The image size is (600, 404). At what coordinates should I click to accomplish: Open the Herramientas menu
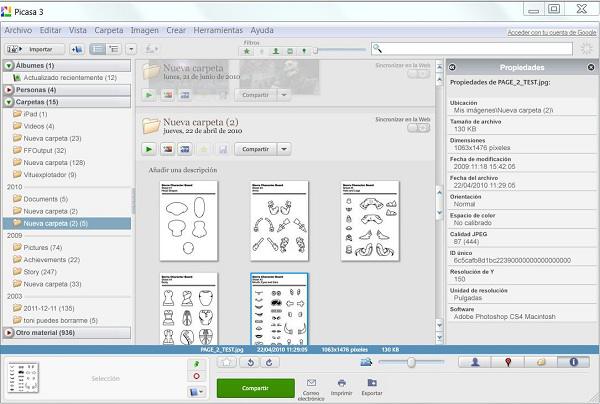tap(218, 30)
